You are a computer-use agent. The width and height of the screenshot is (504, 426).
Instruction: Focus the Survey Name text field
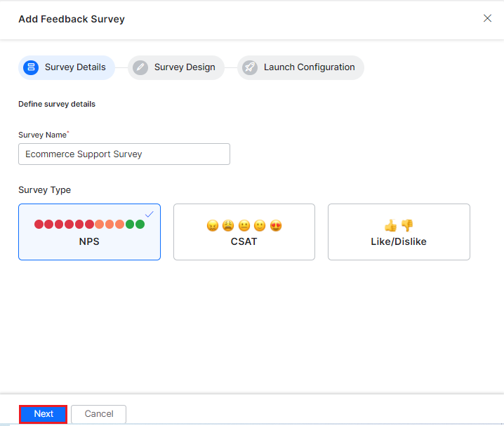pos(124,154)
